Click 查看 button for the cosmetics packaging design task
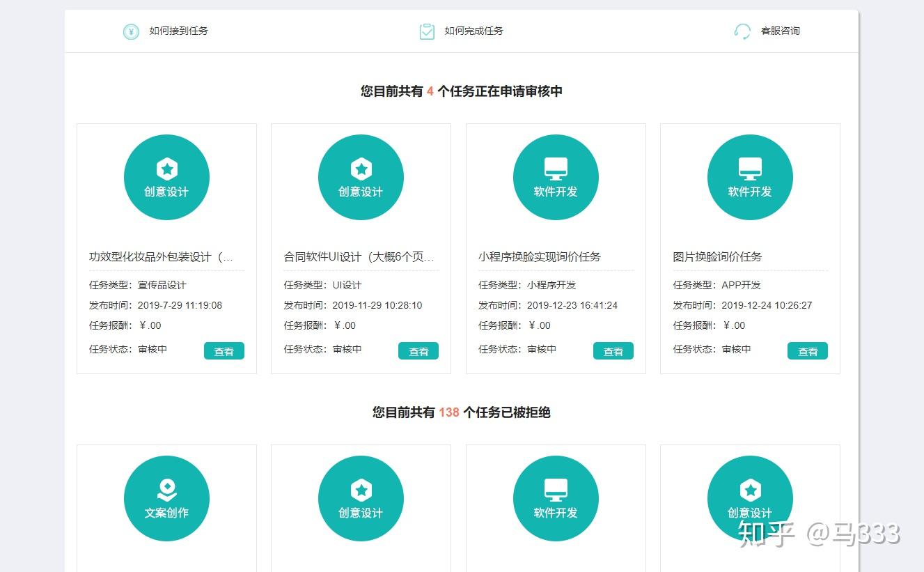 [x=224, y=351]
